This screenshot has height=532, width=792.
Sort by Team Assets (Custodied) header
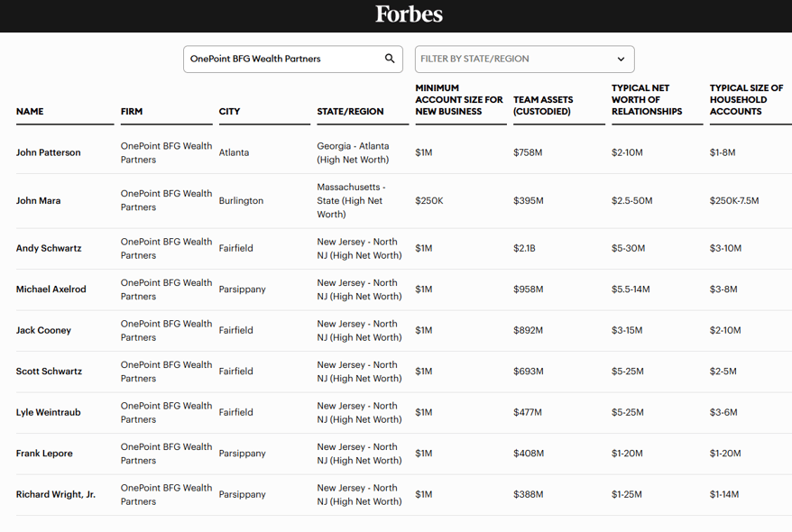click(542, 105)
